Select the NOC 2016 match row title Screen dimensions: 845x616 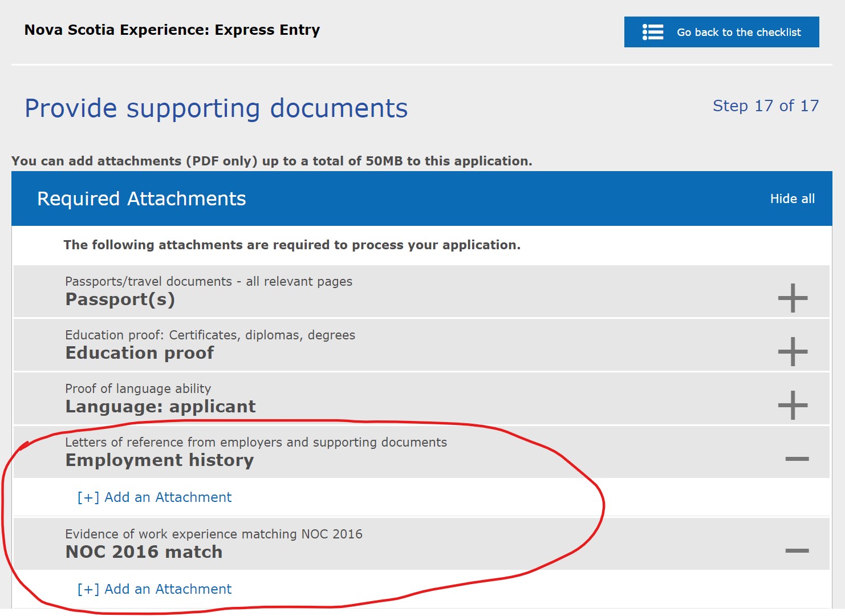click(x=144, y=552)
